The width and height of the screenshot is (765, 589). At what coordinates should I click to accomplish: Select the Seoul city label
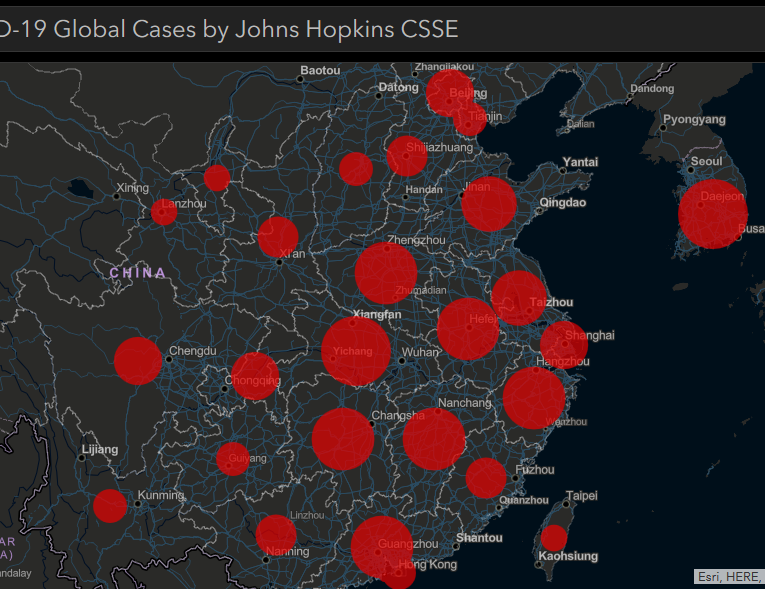click(706, 162)
